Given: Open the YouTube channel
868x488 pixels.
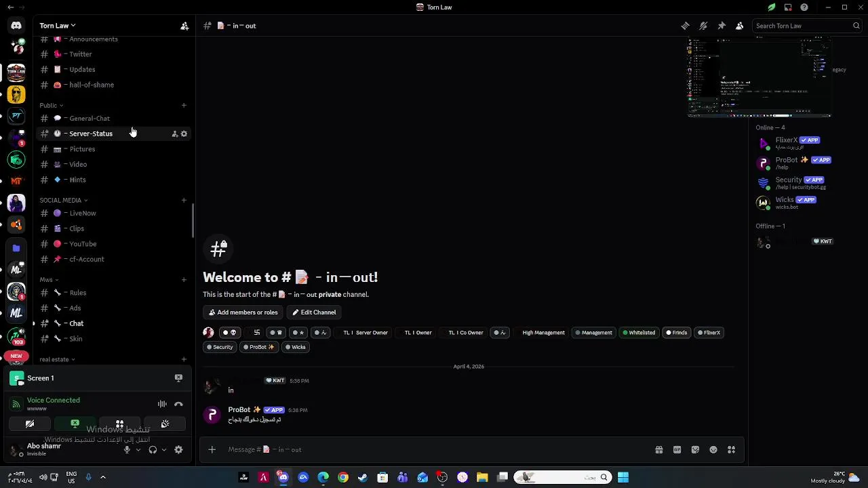Looking at the screenshot, I should click(113, 244).
